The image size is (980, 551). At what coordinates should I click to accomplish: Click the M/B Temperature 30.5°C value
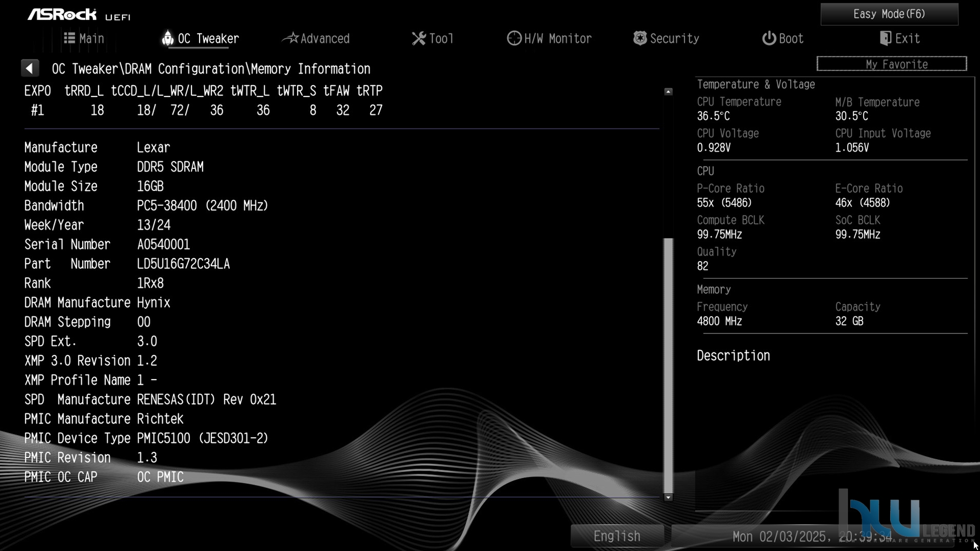(852, 116)
